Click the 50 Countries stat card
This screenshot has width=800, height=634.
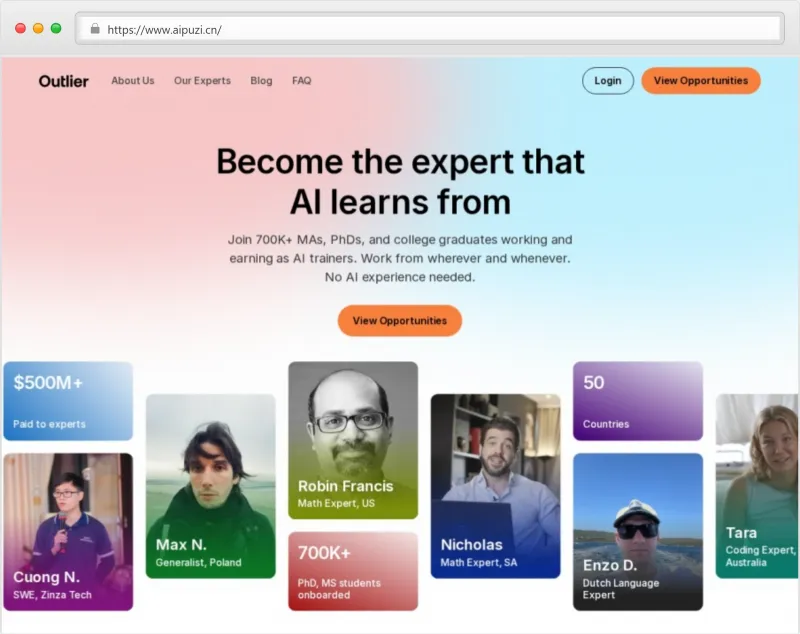pos(638,401)
